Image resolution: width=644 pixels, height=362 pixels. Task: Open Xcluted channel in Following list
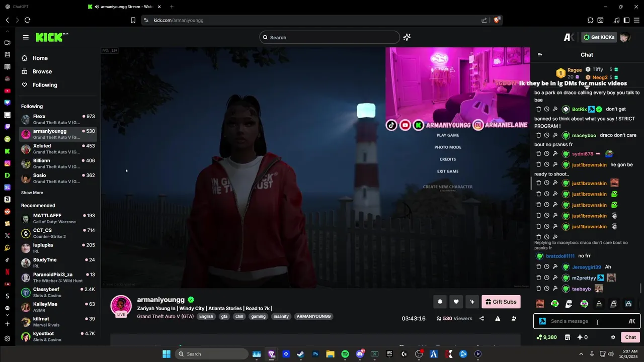[58, 149]
